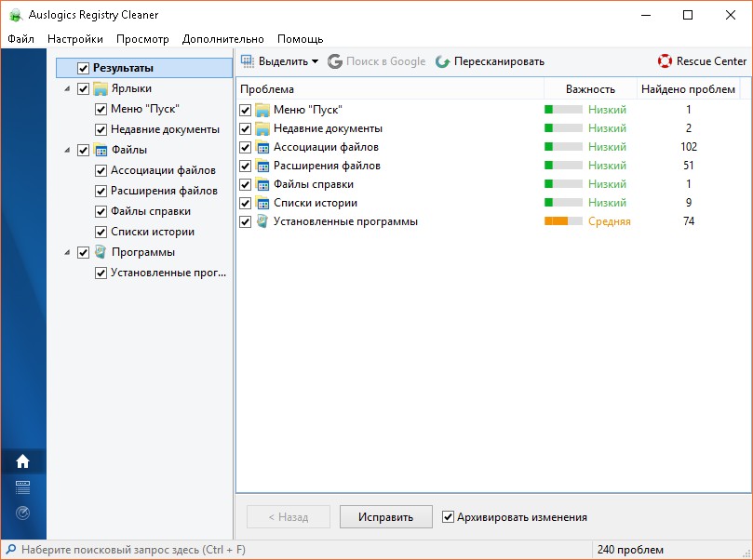Click the search field at the bottom

pyautogui.click(x=298, y=550)
